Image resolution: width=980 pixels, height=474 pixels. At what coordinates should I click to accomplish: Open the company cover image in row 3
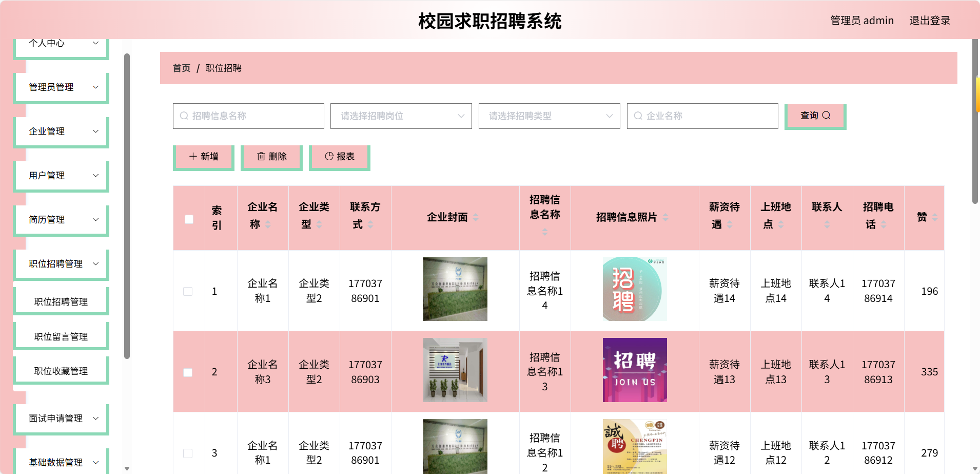click(455, 446)
